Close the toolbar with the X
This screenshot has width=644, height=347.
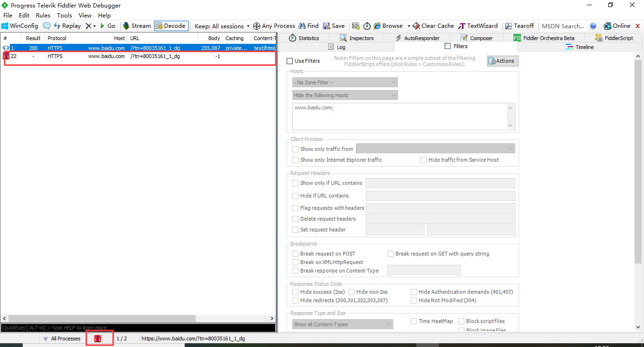[638, 26]
